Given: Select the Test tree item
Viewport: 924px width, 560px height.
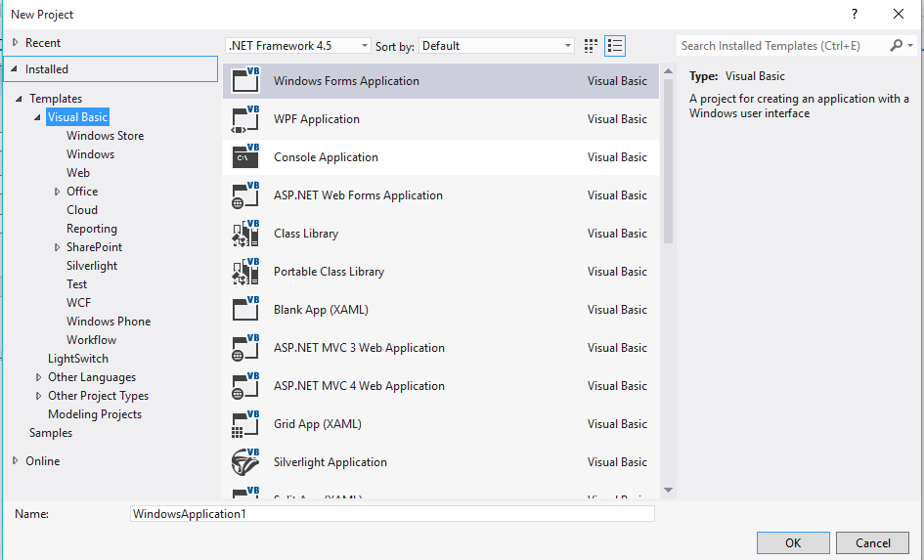Looking at the screenshot, I should coord(76,283).
